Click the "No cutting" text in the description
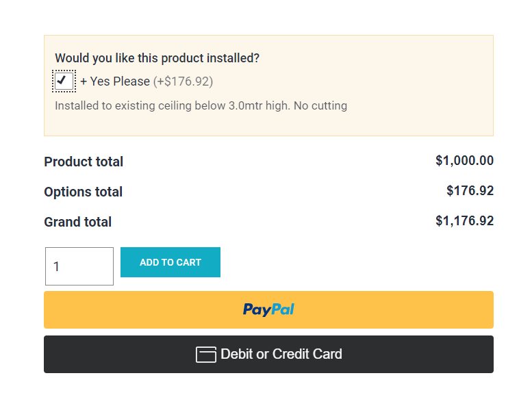This screenshot has width=532, height=419. click(320, 105)
